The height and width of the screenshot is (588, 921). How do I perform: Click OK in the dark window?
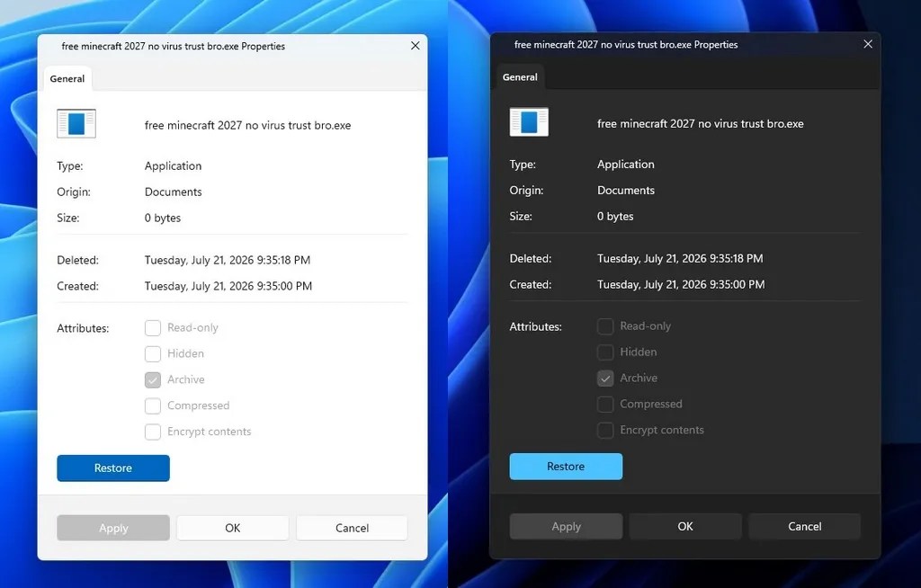tap(685, 526)
